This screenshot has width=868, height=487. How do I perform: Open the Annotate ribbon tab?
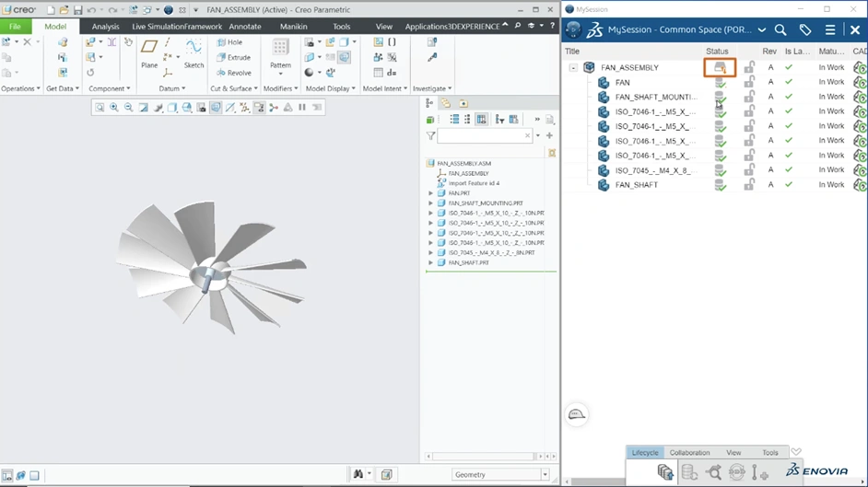tap(245, 27)
